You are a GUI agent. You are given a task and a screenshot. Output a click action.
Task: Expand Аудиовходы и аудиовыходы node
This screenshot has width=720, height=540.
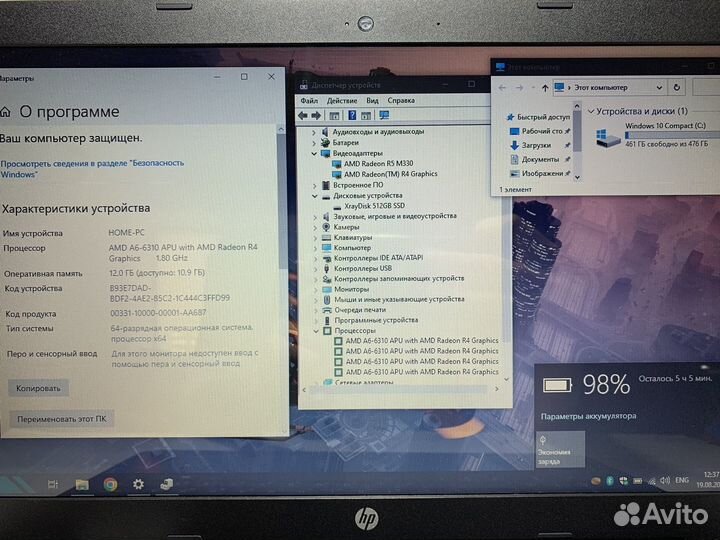coord(314,132)
